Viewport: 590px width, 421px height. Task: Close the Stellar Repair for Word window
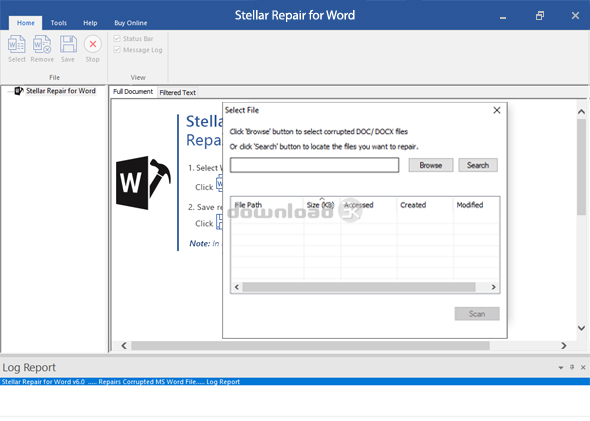[x=575, y=16]
